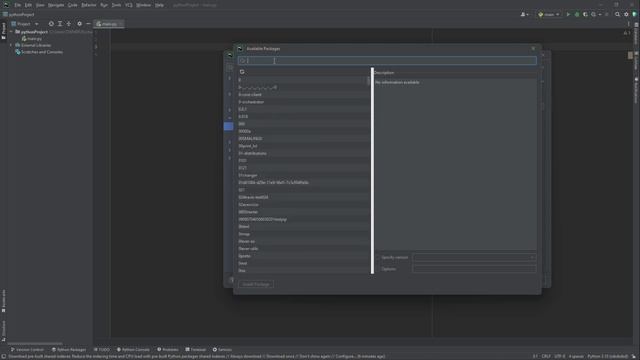Click the package list scrollbar thumb
The width and height of the screenshot is (640, 360).
click(x=369, y=81)
